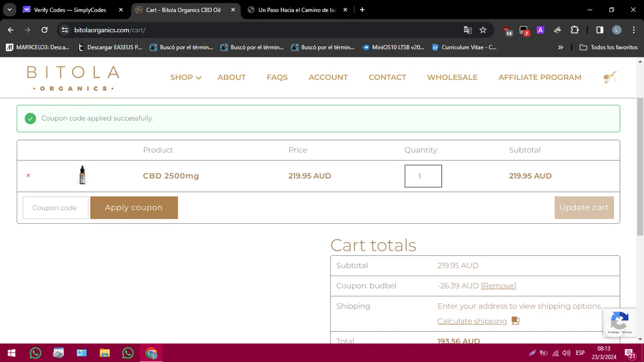
Task: Open a new browser tab
Action: (x=362, y=10)
